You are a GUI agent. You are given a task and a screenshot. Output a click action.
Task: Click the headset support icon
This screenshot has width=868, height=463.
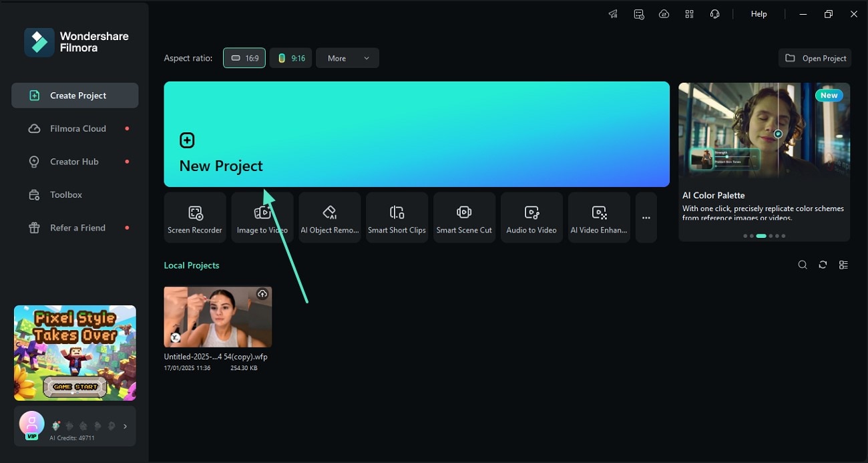point(715,14)
